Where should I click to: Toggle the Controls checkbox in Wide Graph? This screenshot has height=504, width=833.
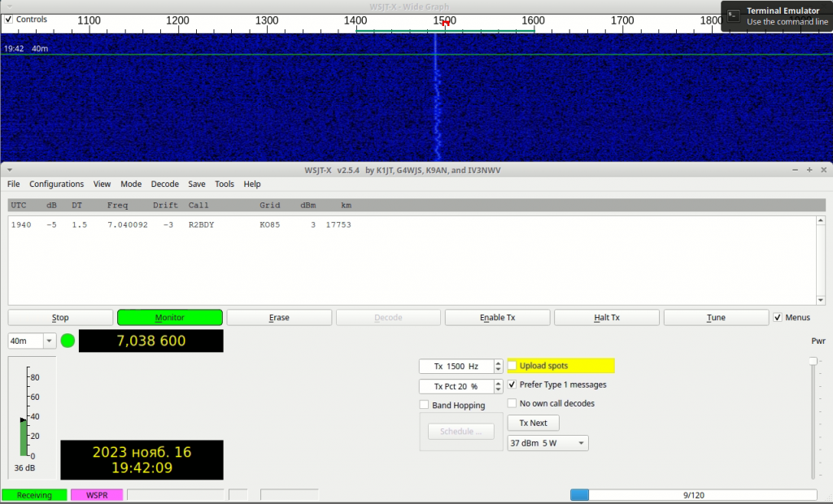pos(8,20)
